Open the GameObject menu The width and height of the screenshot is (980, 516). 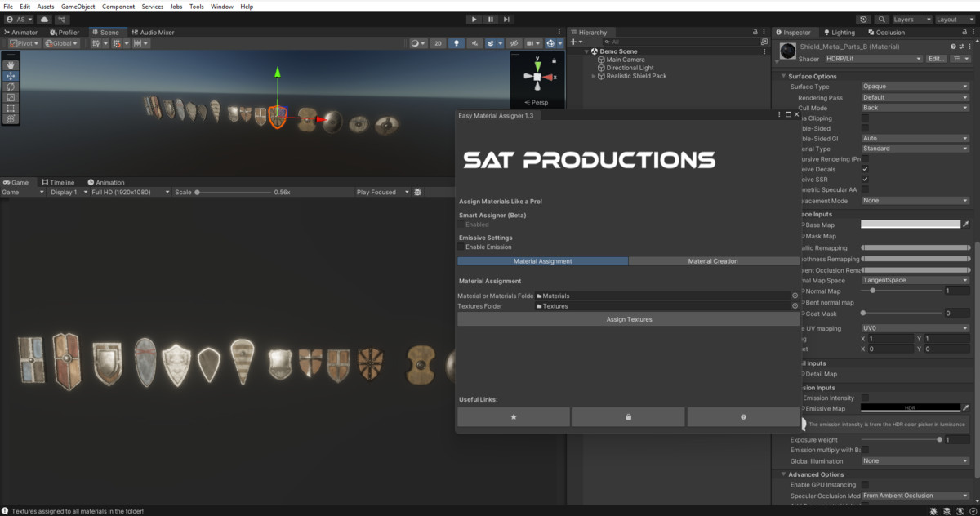(78, 7)
